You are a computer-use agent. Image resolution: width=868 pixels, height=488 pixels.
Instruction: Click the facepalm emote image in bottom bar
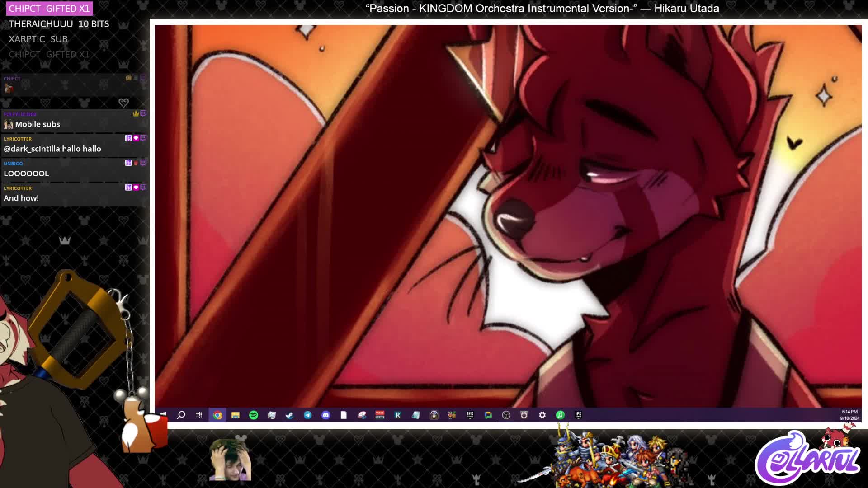(x=231, y=460)
